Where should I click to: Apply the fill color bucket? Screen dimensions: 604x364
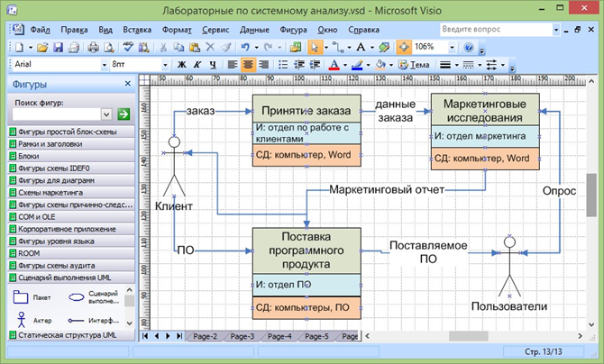[x=380, y=65]
